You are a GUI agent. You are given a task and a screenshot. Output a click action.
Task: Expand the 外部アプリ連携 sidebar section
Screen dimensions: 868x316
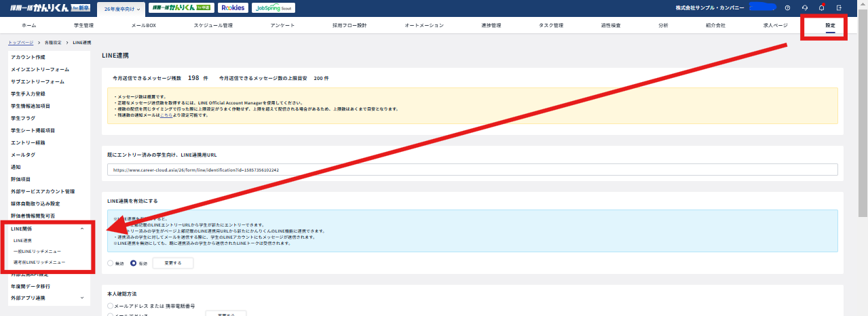[x=82, y=298]
